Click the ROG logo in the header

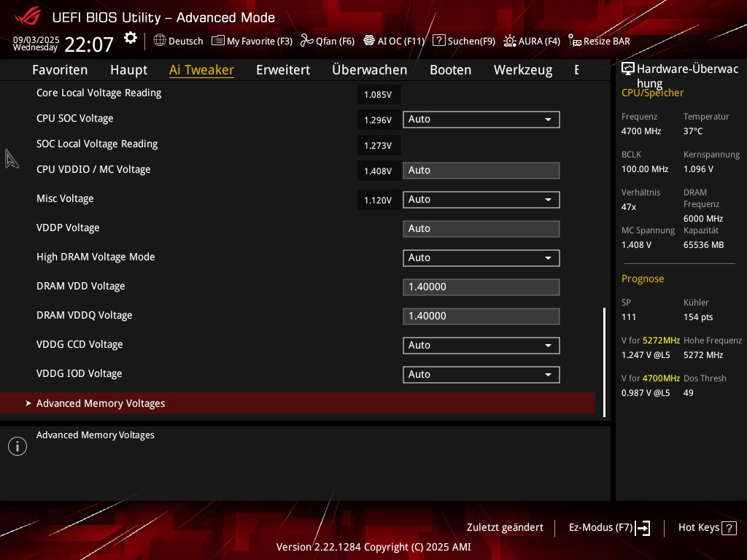[28, 17]
